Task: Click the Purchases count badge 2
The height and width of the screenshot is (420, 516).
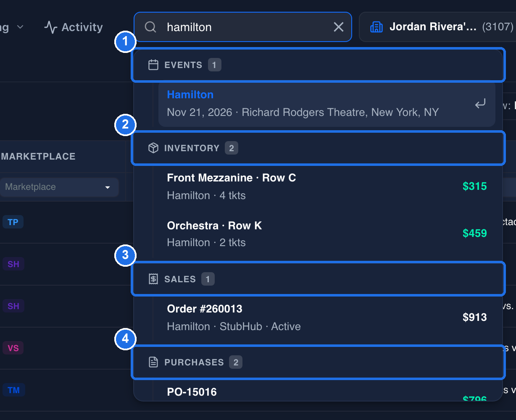Action: (x=236, y=362)
